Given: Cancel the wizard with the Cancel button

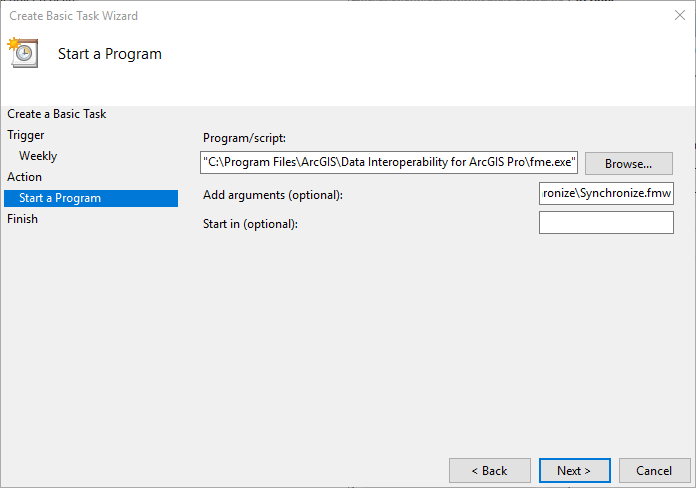Looking at the screenshot, I should click(x=655, y=471).
